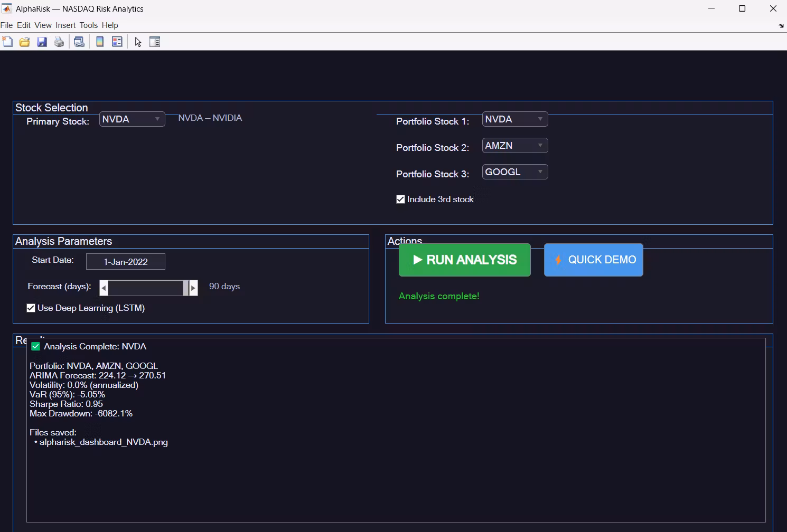Viewport: 787px width, 532px height.
Task: Maximize the AlphaRisk window
Action: click(x=742, y=8)
